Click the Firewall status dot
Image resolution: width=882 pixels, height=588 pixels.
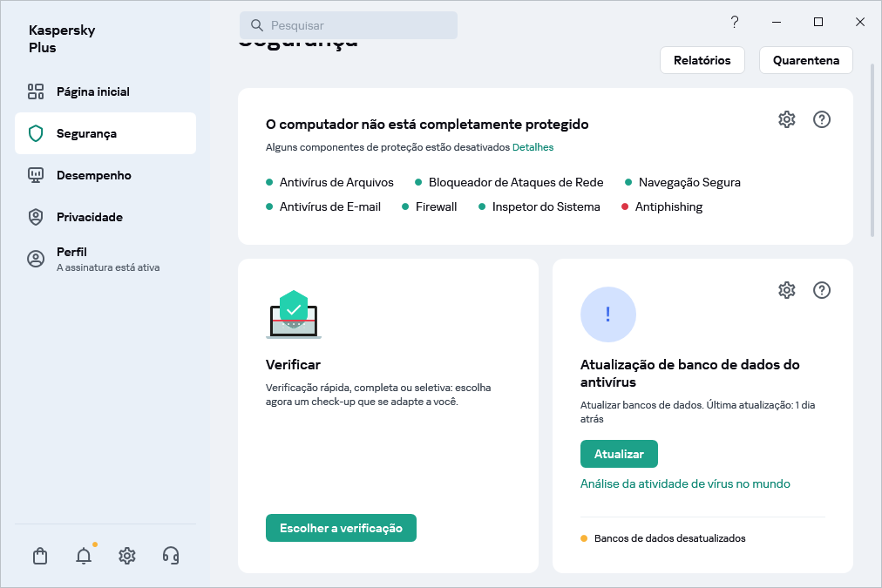point(404,206)
